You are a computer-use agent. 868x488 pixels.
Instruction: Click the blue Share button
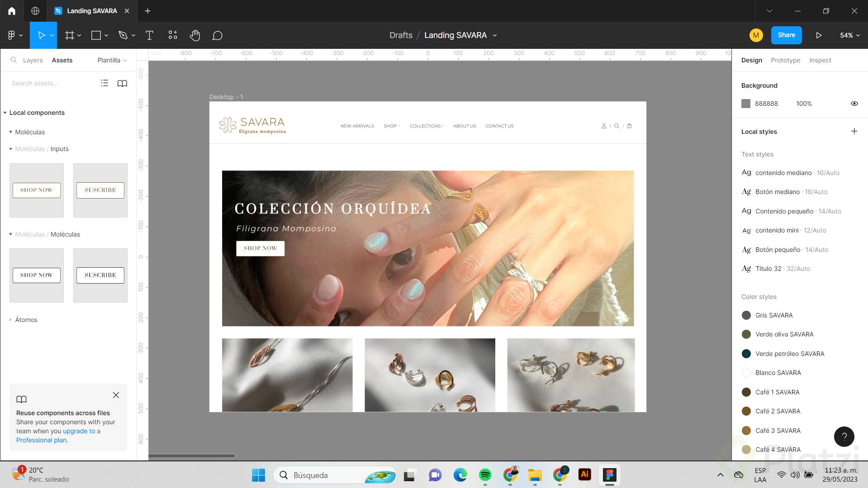[786, 35]
